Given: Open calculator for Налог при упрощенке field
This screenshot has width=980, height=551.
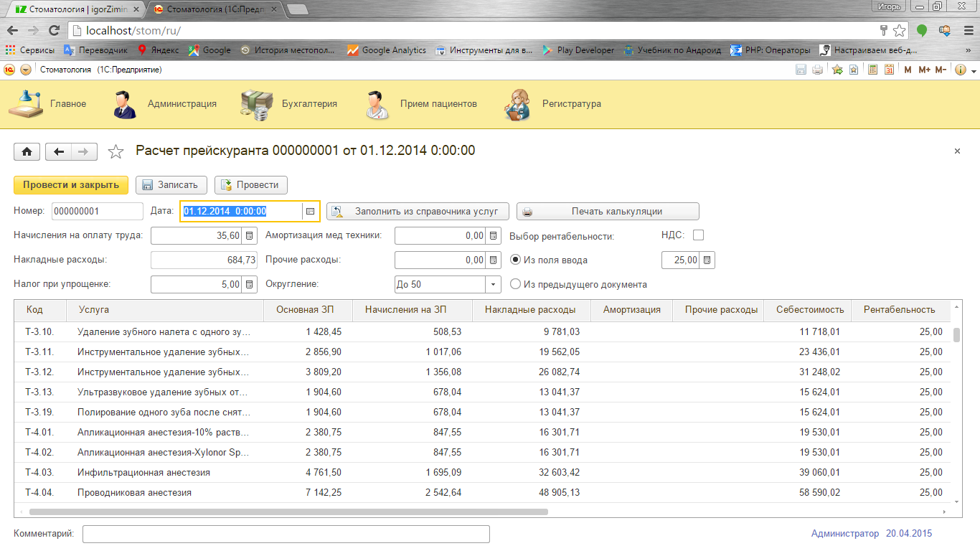Looking at the screenshot, I should point(250,285).
